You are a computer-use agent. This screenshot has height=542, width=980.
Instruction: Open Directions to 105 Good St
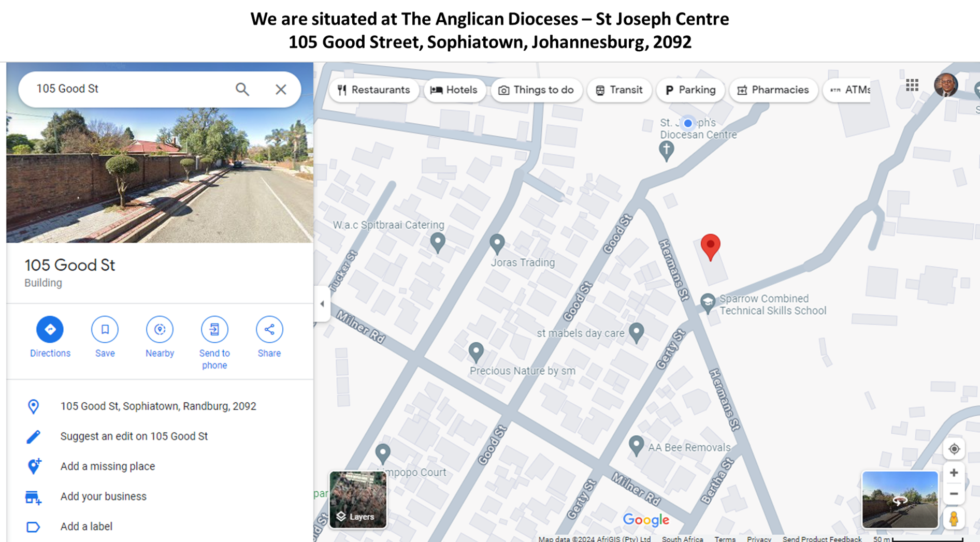pos(50,329)
